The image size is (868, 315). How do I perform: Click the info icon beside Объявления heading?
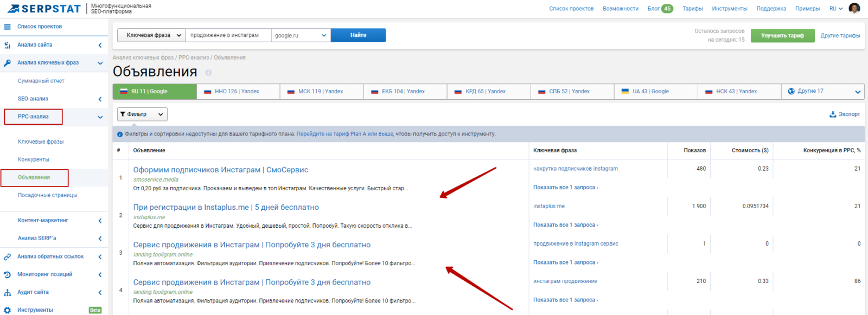(208, 73)
